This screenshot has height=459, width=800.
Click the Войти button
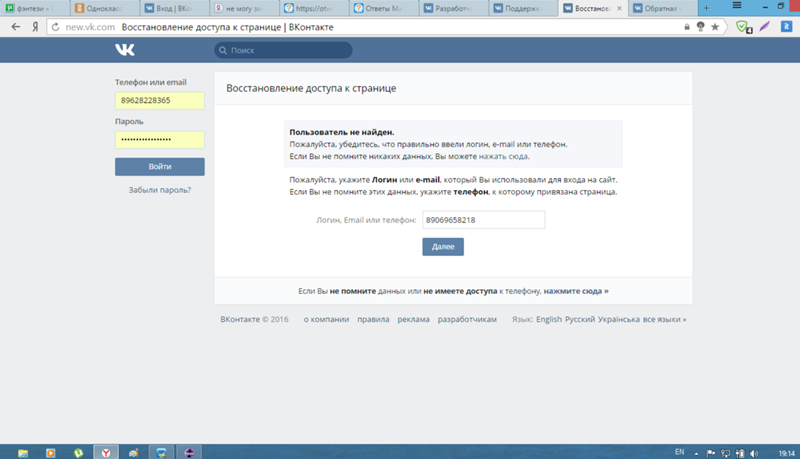[x=160, y=167]
